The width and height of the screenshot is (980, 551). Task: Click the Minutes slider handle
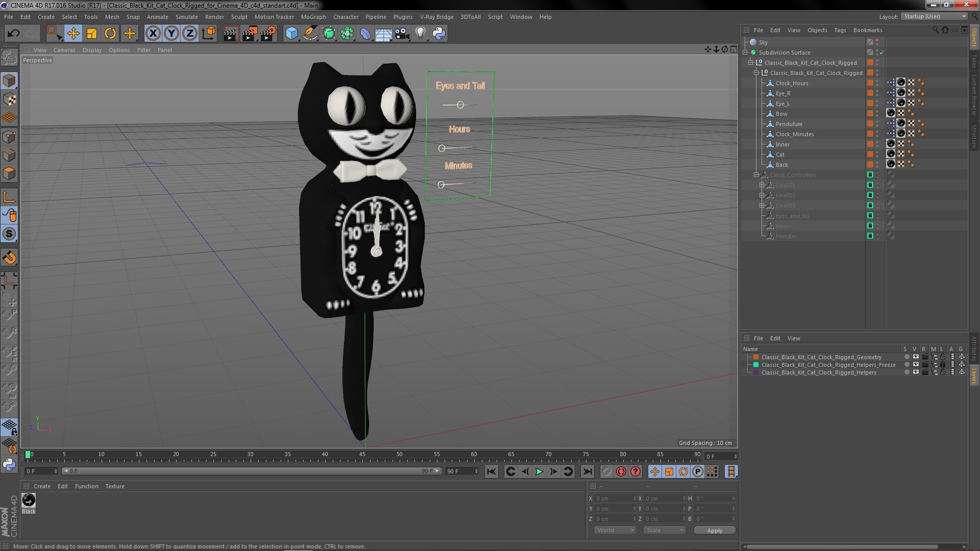coord(442,185)
